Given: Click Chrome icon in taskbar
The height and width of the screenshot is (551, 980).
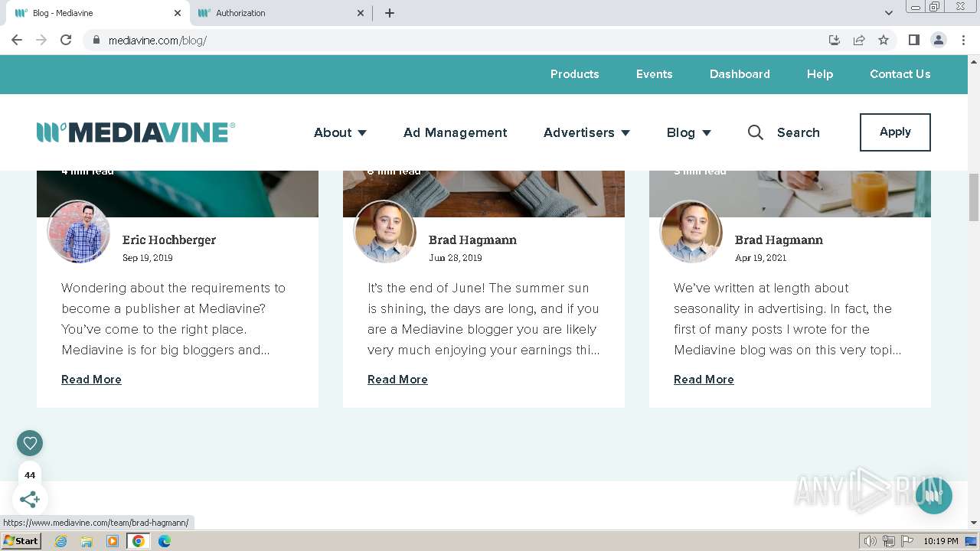Looking at the screenshot, I should 139,541.
